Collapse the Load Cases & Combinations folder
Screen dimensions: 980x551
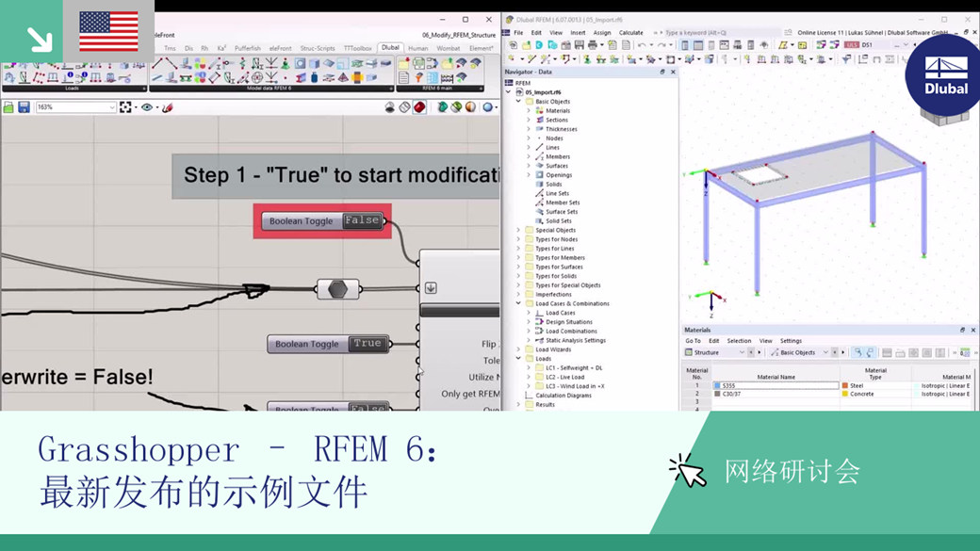point(518,303)
